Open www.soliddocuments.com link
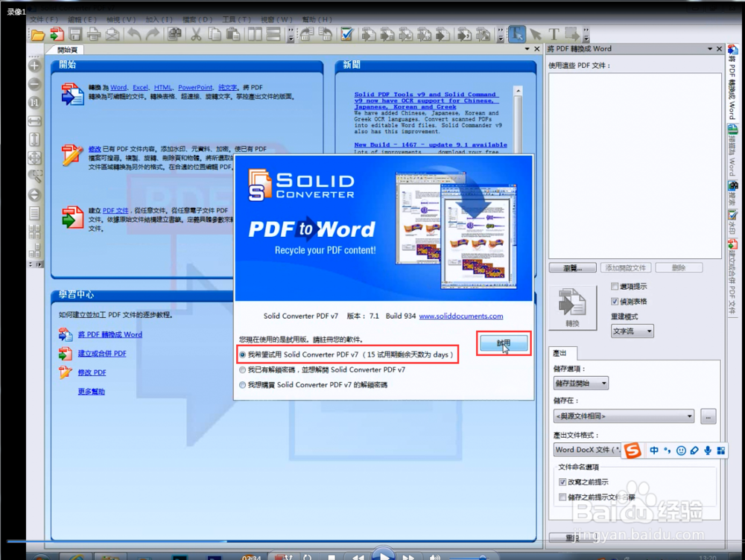 click(461, 316)
